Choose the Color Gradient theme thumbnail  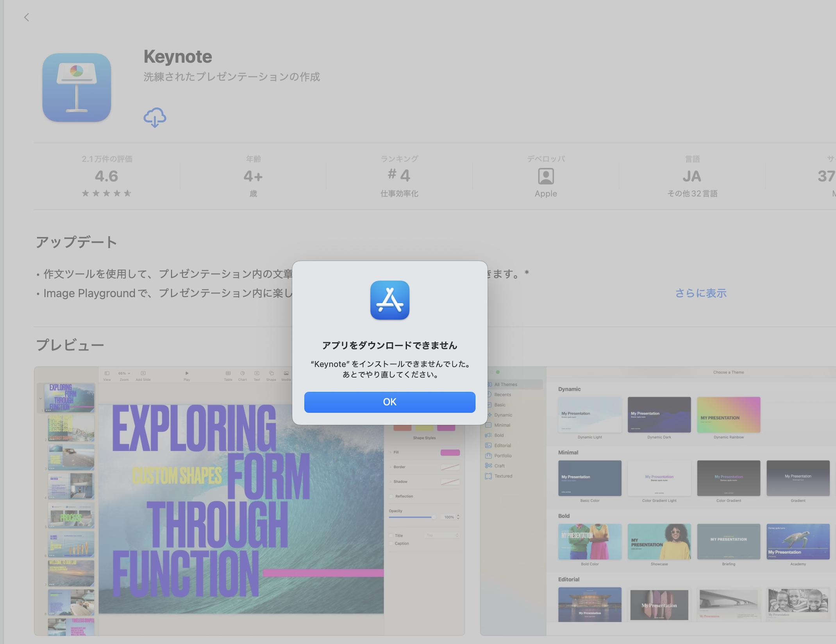click(x=729, y=478)
